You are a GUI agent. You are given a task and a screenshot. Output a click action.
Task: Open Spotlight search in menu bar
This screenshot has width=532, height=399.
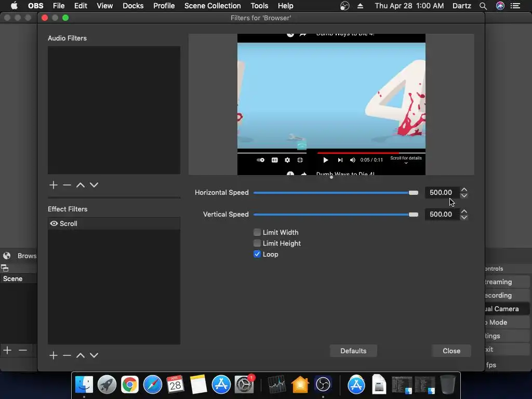(x=483, y=6)
